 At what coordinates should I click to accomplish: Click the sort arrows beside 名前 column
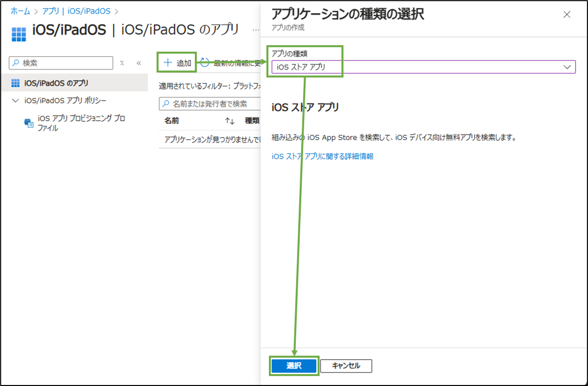[230, 121]
